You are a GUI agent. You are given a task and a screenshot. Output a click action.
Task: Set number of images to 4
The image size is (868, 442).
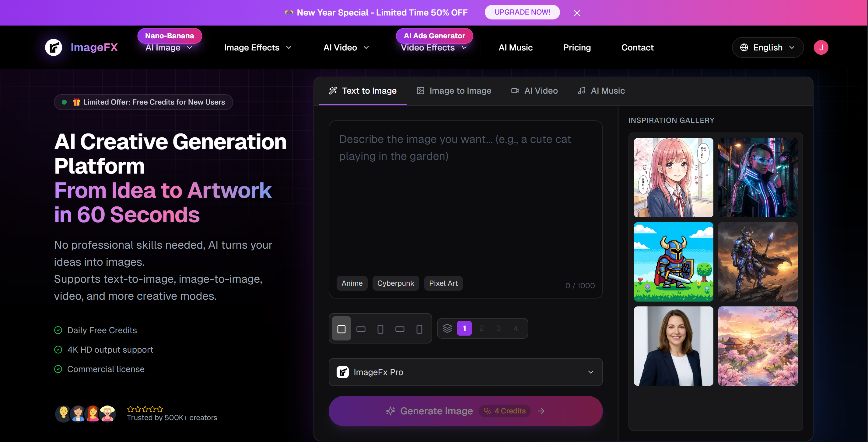(515, 328)
